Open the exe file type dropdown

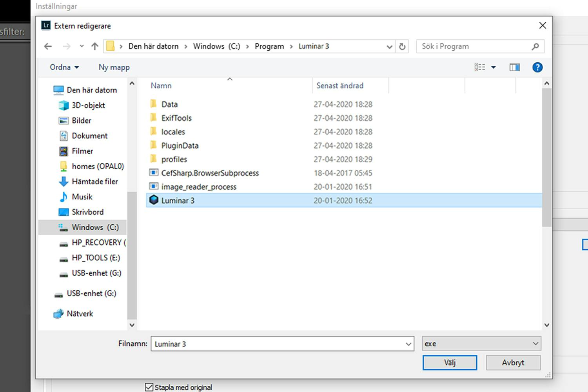point(481,343)
